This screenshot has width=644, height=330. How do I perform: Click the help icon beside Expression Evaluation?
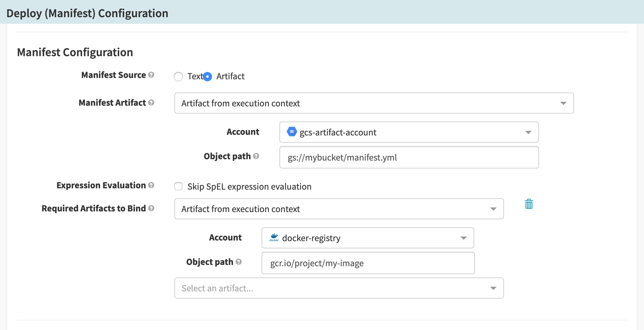point(152,185)
